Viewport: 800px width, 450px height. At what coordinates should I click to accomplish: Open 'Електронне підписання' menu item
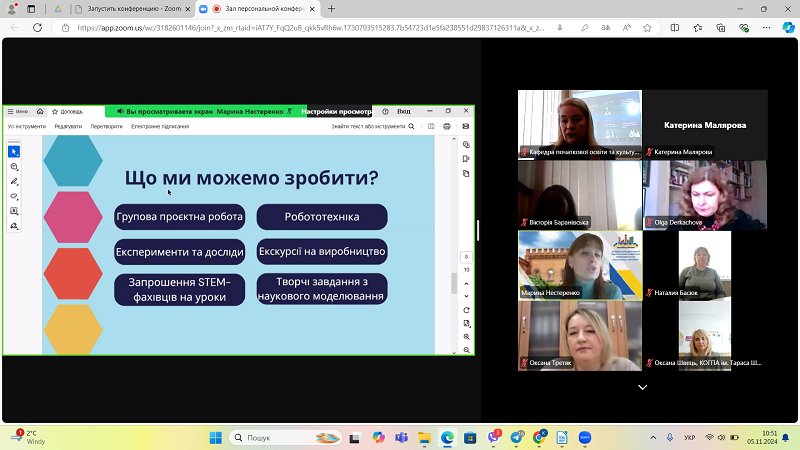pyautogui.click(x=160, y=127)
